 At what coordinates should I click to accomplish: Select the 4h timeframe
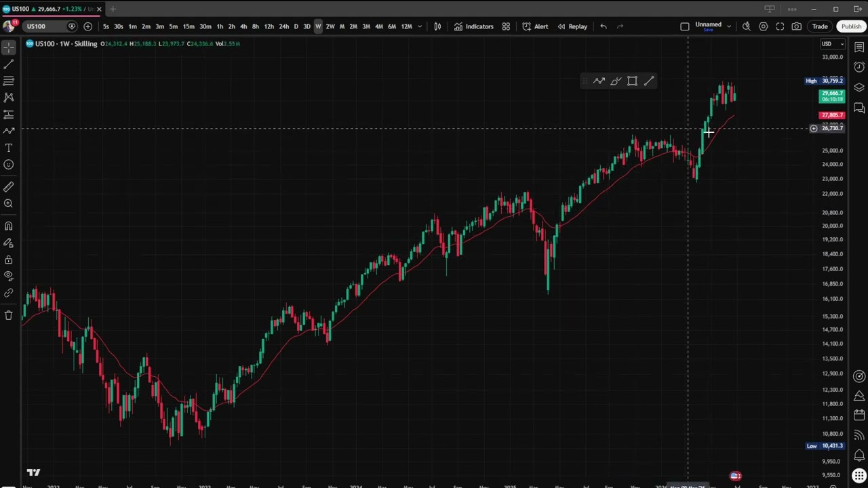243,26
